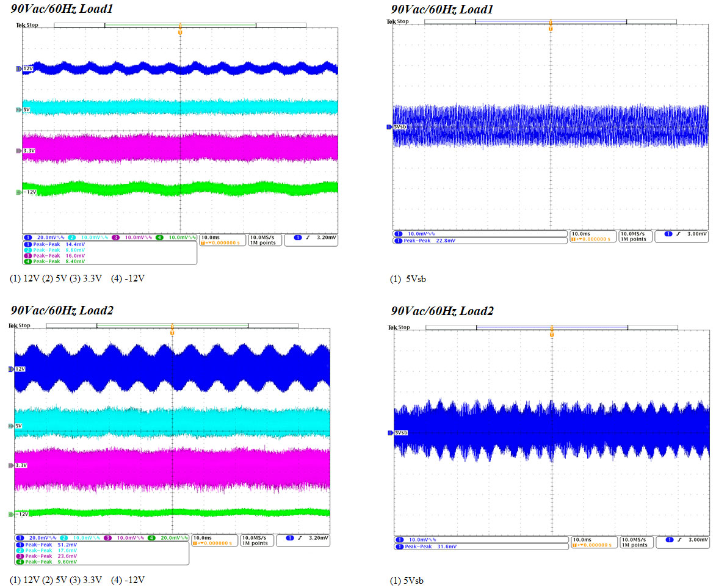Click the channel 1 20.0mV scale badge, top-left scope

tap(43, 237)
